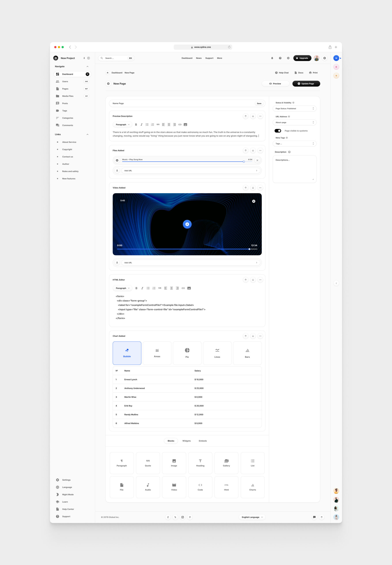Toggle the sidebar panel icon beside New Project

pyautogui.click(x=89, y=58)
